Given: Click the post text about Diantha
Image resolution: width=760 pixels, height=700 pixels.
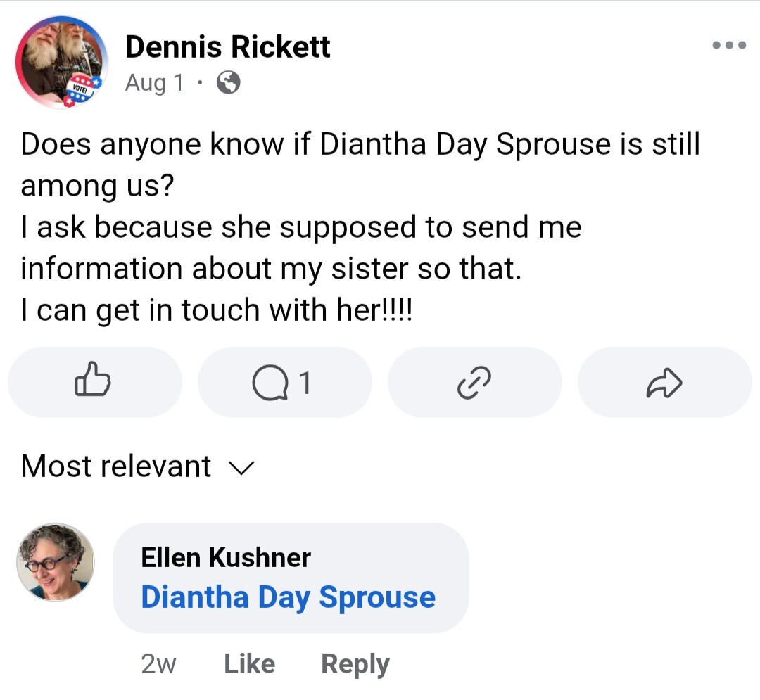Looking at the screenshot, I should point(360,227).
